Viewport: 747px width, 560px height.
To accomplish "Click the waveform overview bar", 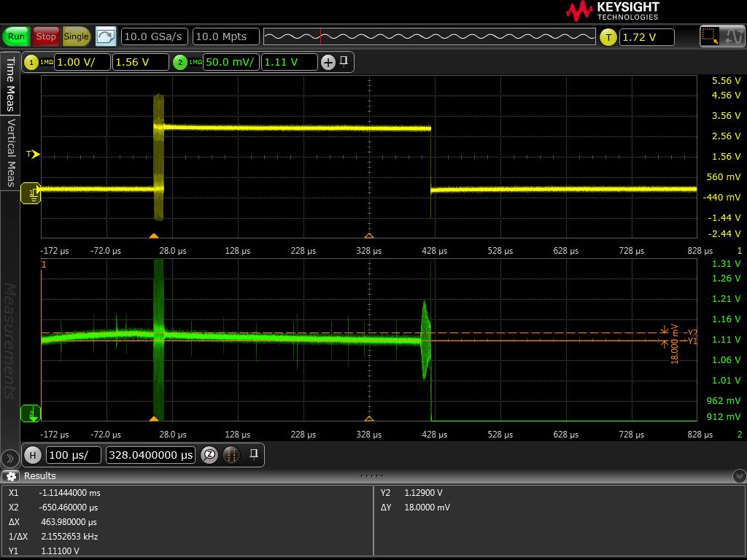I will tap(429, 36).
